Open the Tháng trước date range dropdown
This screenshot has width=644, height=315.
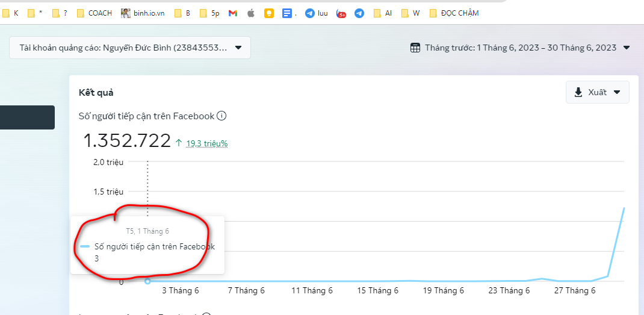pyautogui.click(x=520, y=48)
